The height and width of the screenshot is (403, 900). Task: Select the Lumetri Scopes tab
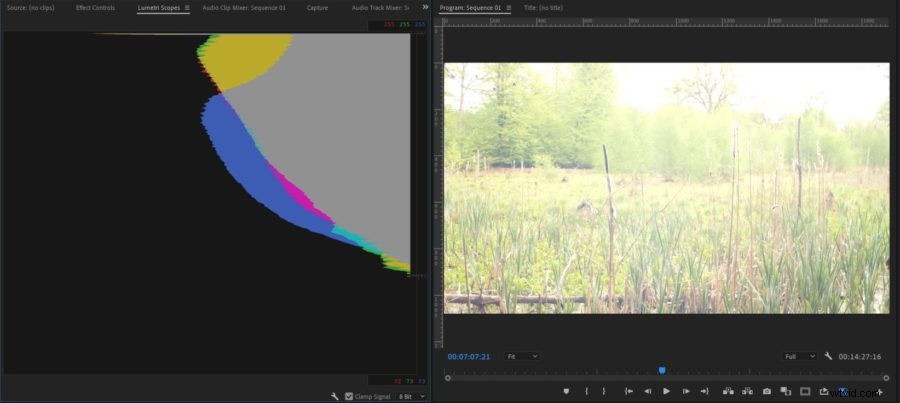click(158, 8)
